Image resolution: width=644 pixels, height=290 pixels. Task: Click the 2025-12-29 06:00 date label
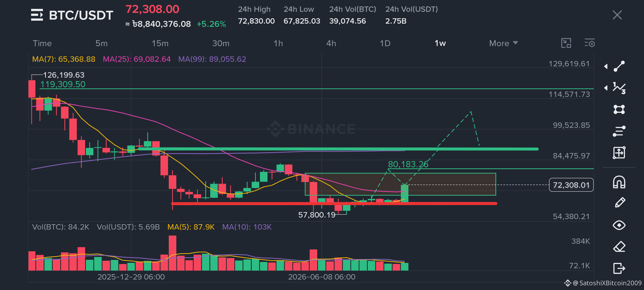point(131,277)
